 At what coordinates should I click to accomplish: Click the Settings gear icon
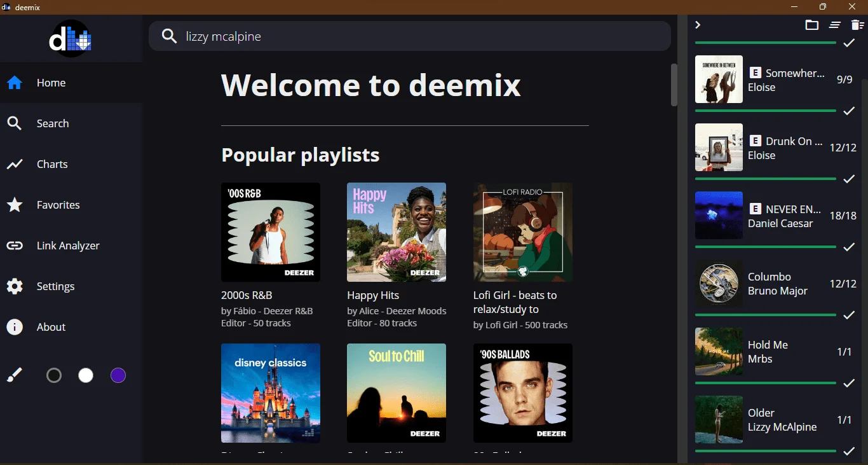point(15,286)
